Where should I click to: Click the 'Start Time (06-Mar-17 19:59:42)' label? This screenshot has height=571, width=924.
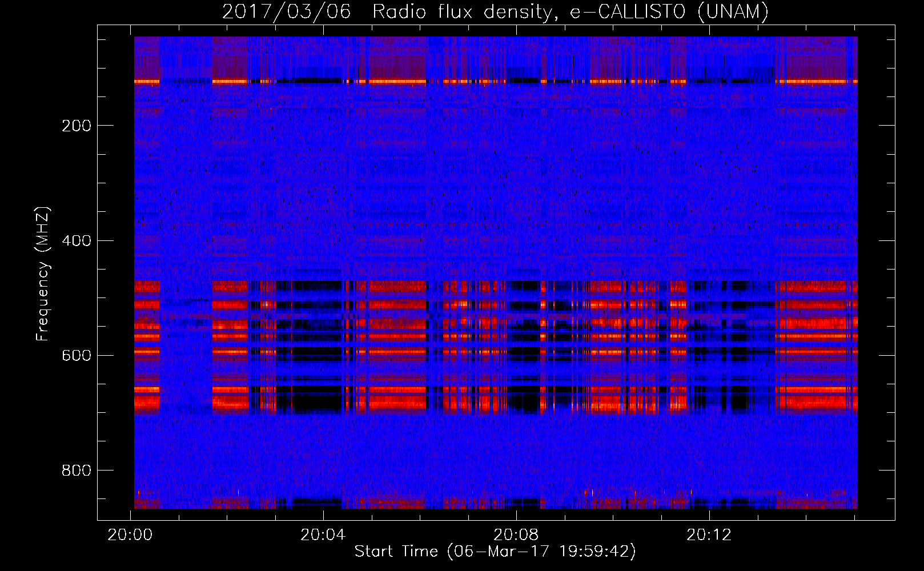(x=495, y=552)
